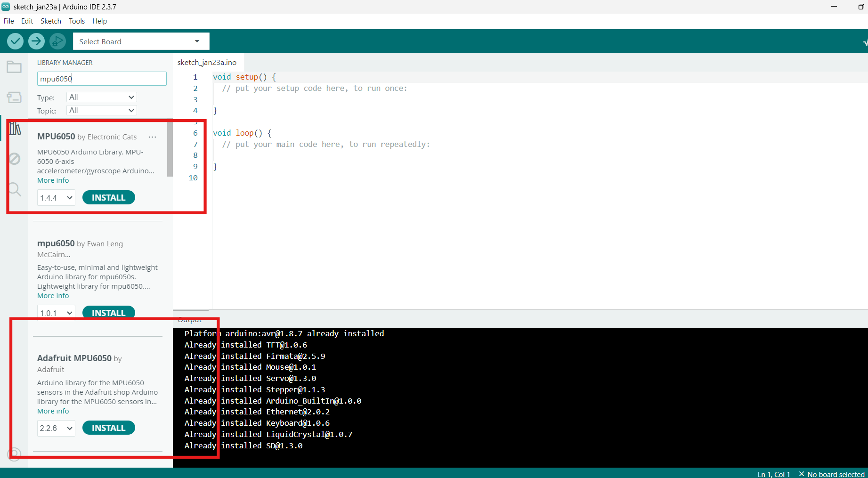Open the Boards Manager sidebar icon

(14, 97)
